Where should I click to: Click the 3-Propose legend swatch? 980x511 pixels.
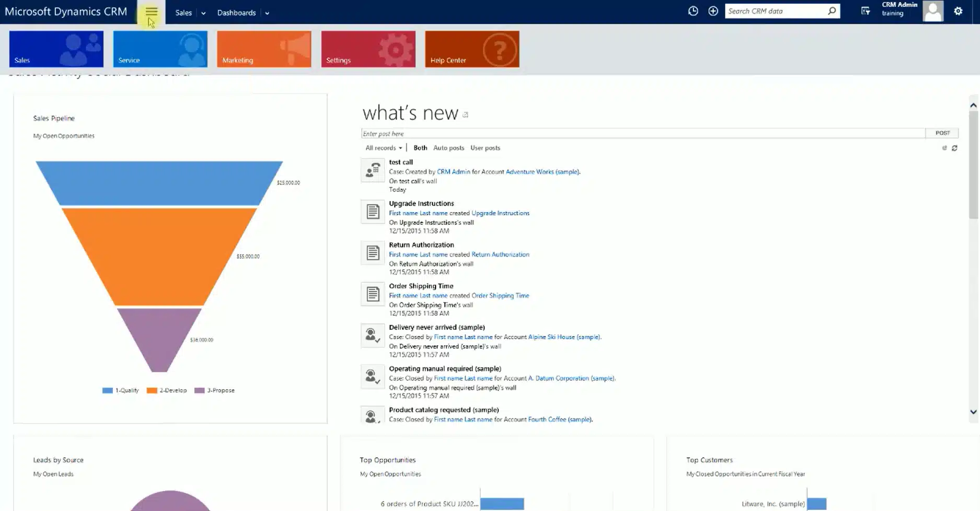coord(200,390)
